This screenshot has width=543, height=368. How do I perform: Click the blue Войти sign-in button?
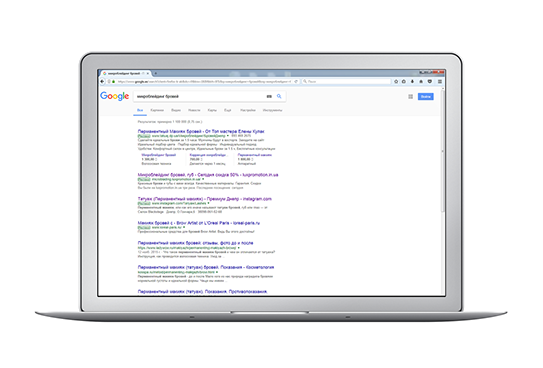(x=426, y=97)
